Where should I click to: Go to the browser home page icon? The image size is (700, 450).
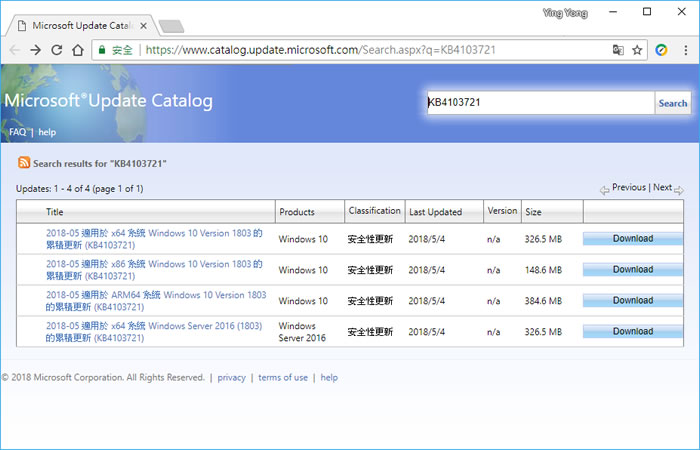[x=78, y=50]
